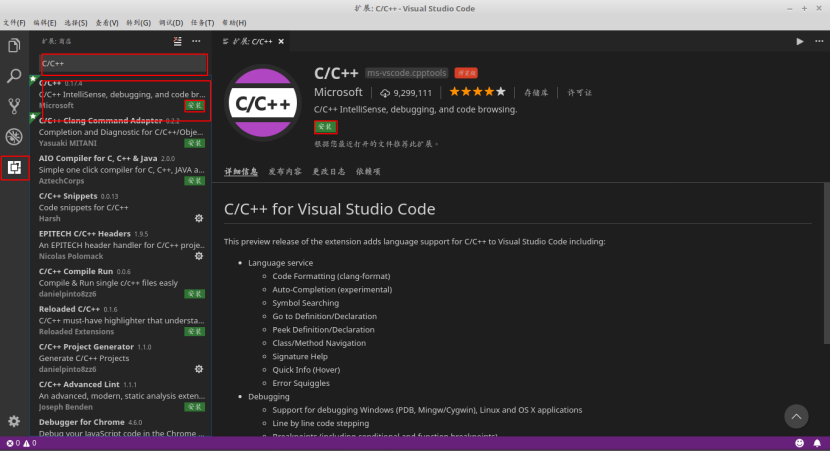Install C/C++ Clang Command Adapter
This screenshot has width=830, height=452.
tap(195, 143)
